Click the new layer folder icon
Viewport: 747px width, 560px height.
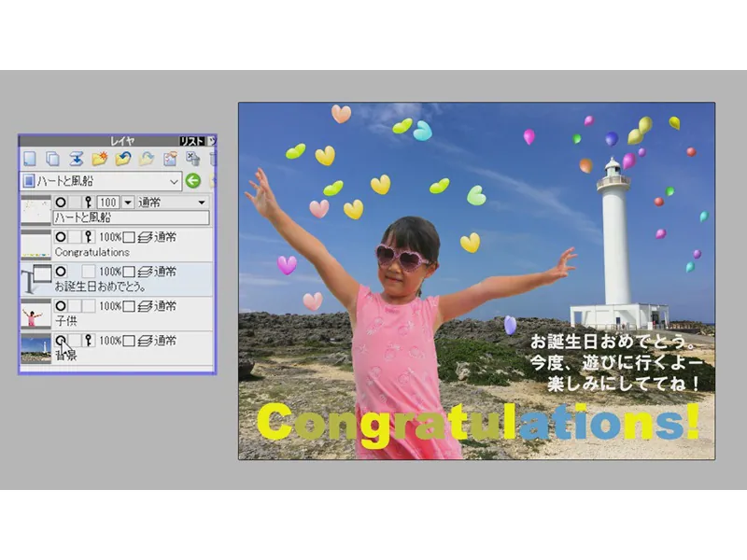(x=99, y=159)
